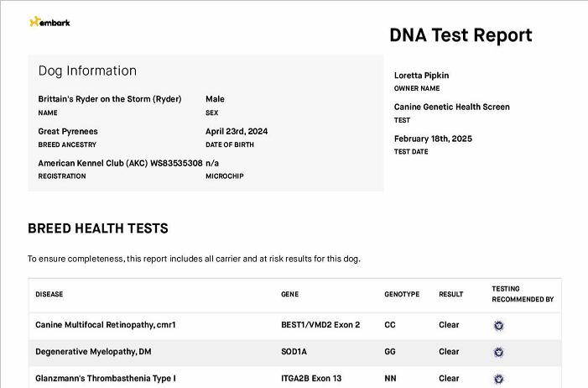The height and width of the screenshot is (388, 588).
Task: Click the Breed Health Tests heading
Action: click(x=98, y=228)
